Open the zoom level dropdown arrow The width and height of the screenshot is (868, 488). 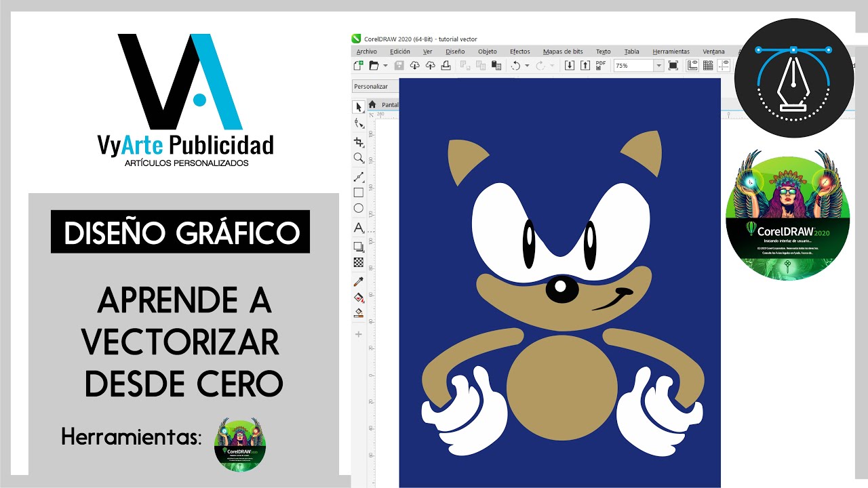(x=658, y=66)
